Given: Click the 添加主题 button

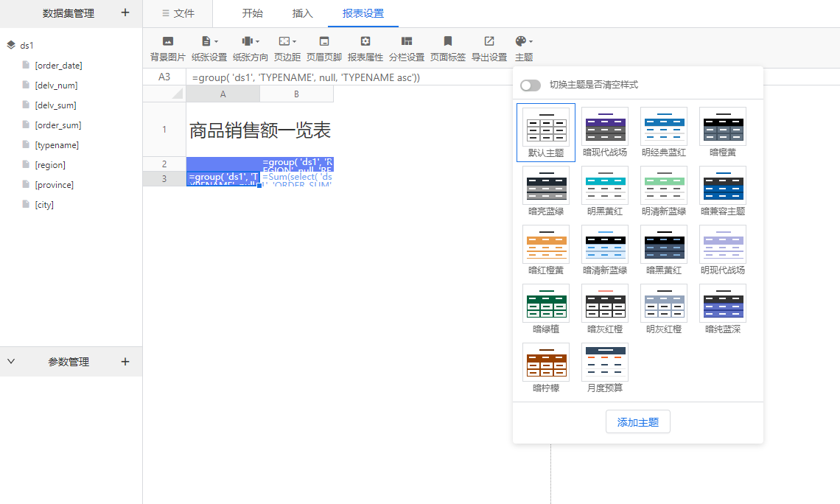Looking at the screenshot, I should [638, 422].
